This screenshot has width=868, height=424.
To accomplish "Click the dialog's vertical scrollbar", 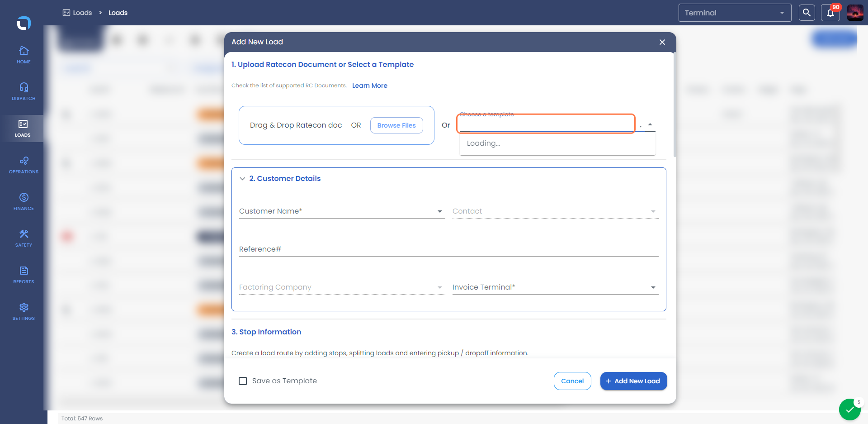I will click(x=675, y=105).
